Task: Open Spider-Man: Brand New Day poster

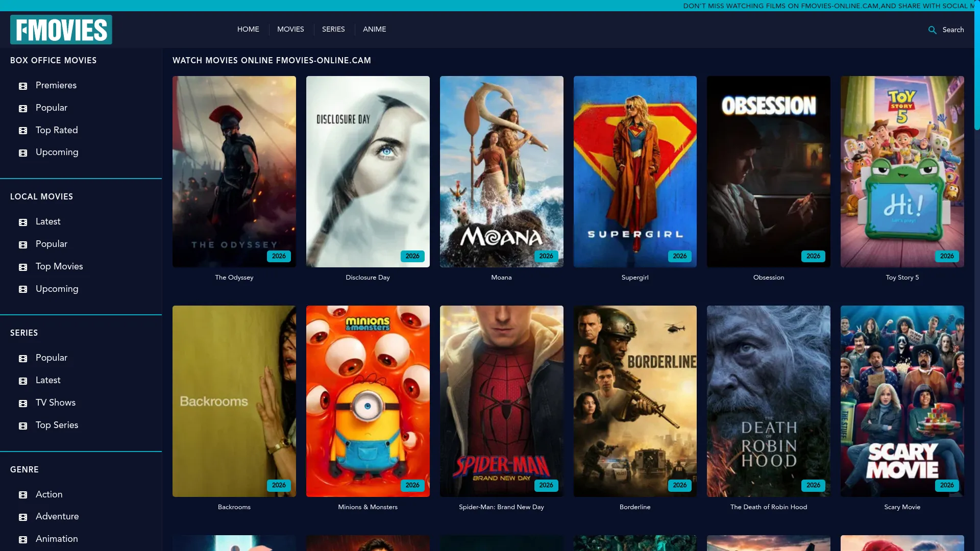Action: (x=502, y=401)
